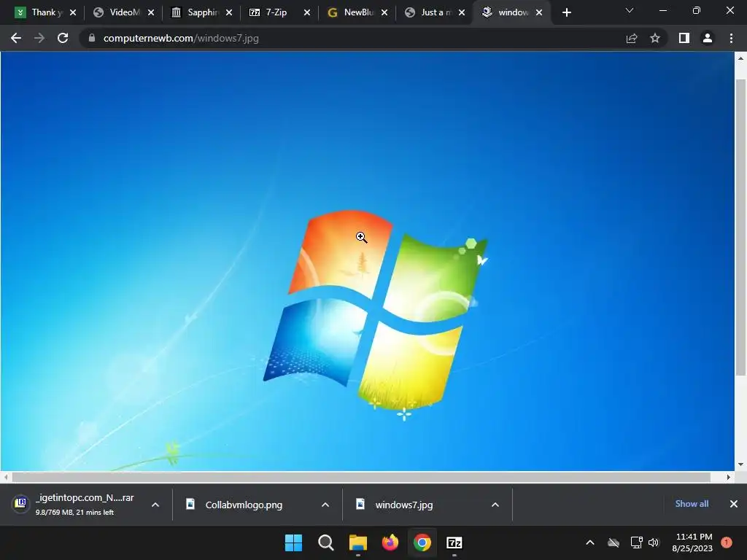
Task: Zoom into the Windows 7 wallpaper image
Action: click(368, 261)
